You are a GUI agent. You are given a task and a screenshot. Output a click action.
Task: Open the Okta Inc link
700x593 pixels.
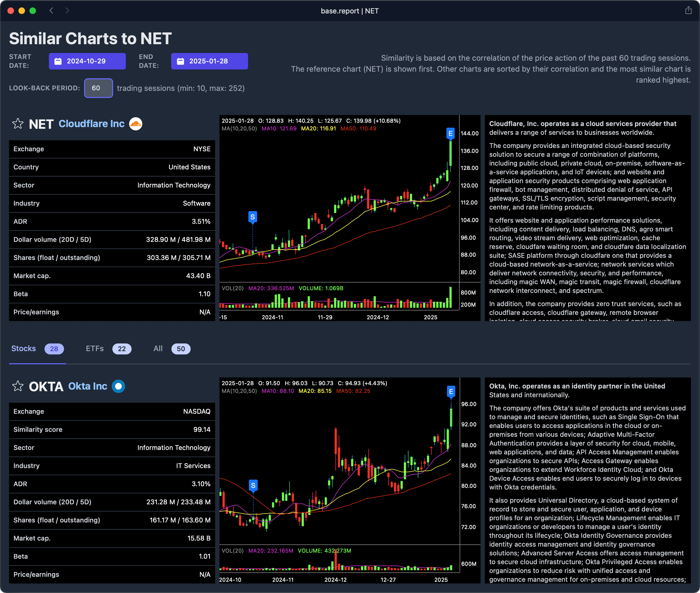point(88,386)
